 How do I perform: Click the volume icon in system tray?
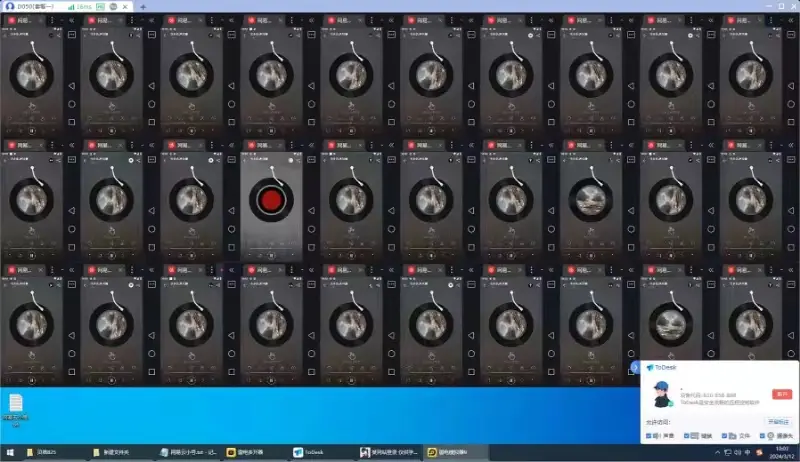point(738,452)
